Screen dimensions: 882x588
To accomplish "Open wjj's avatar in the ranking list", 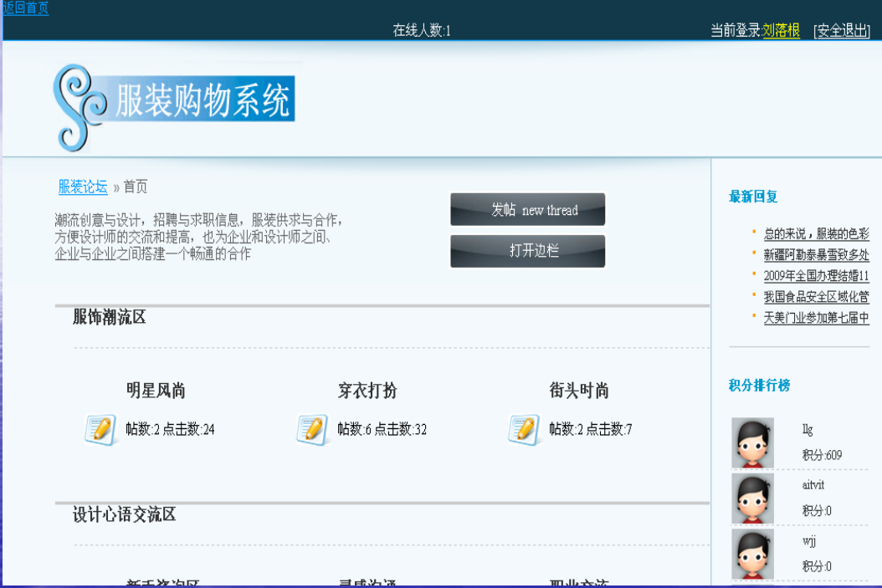I will tap(752, 554).
